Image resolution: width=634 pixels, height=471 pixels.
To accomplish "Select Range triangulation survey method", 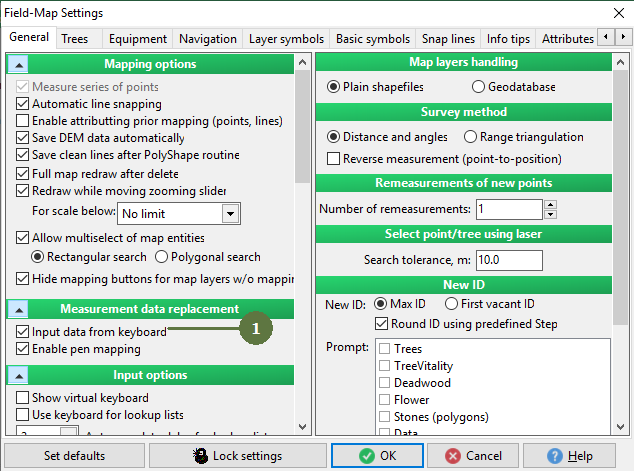I will (470, 137).
